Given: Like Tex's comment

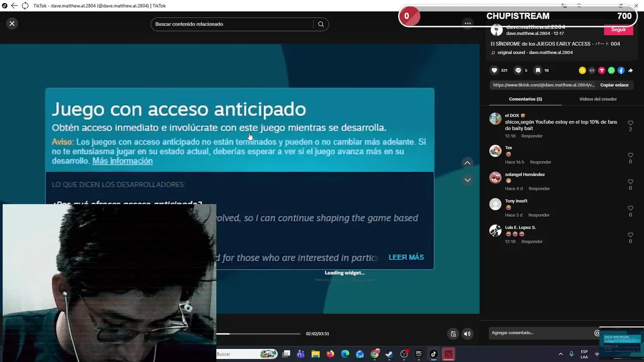Looking at the screenshot, I should point(630,155).
